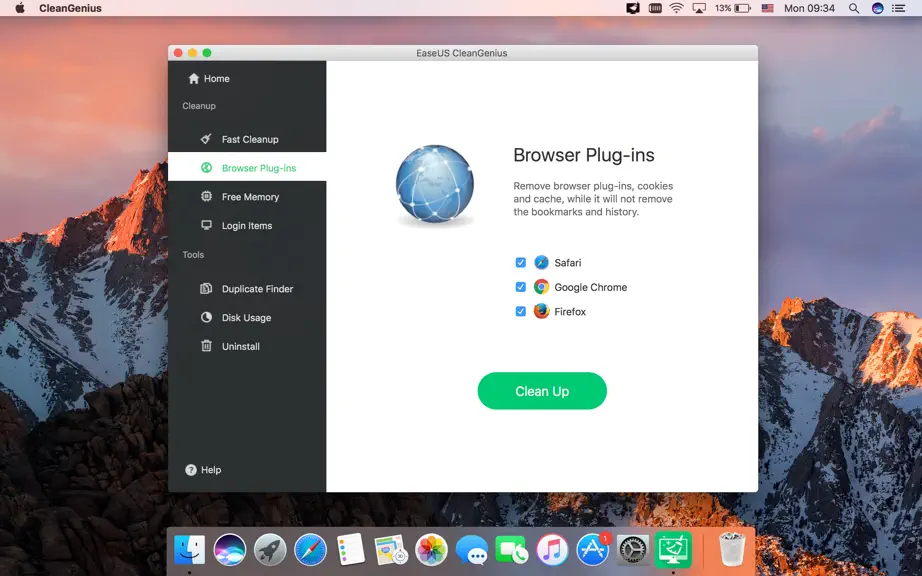This screenshot has width=922, height=576.
Task: Click the 'Safari' label text
Action: click(567, 263)
